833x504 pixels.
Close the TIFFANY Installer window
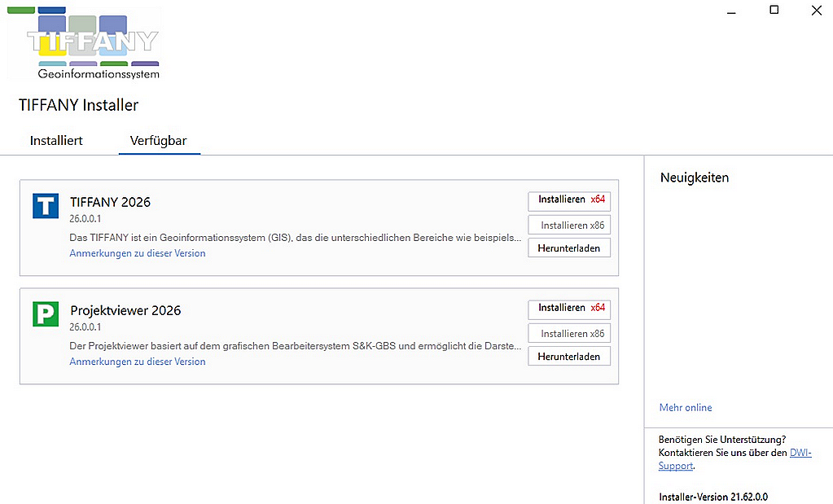pos(816,11)
